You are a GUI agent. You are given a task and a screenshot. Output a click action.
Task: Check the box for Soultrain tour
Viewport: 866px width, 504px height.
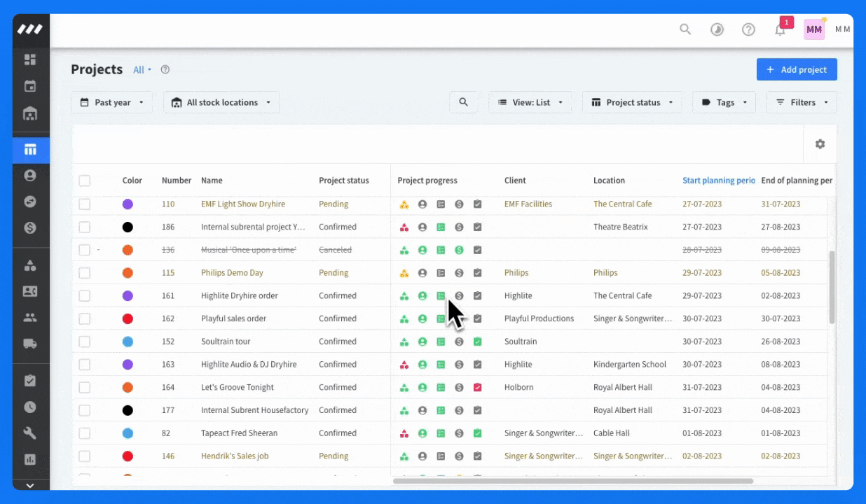tap(84, 342)
